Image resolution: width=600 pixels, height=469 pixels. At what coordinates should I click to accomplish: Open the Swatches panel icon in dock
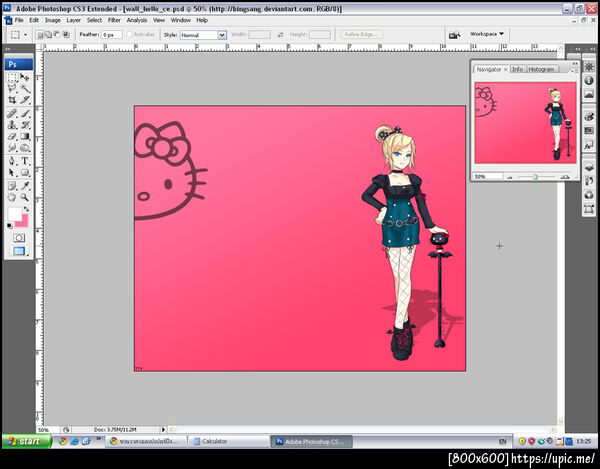pos(589,131)
